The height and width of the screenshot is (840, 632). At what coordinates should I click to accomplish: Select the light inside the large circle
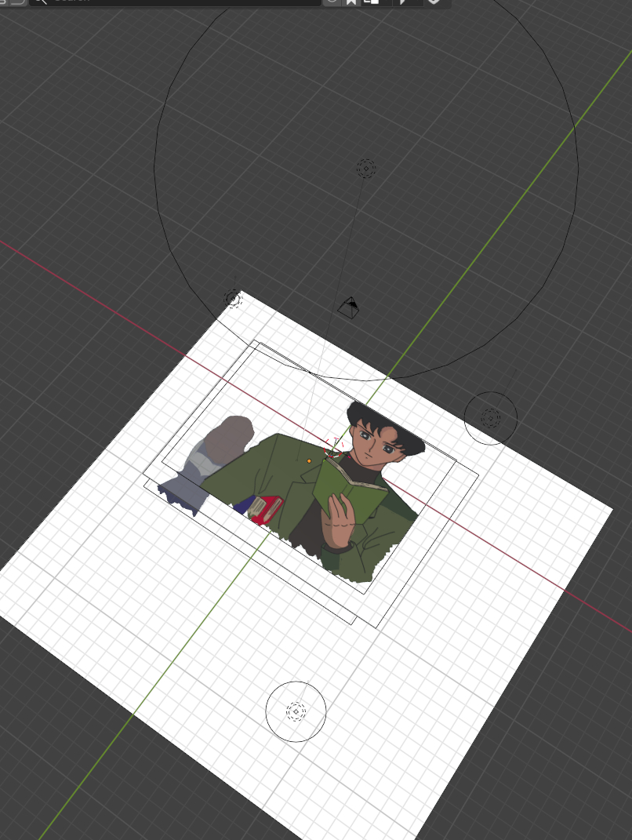tap(366, 169)
